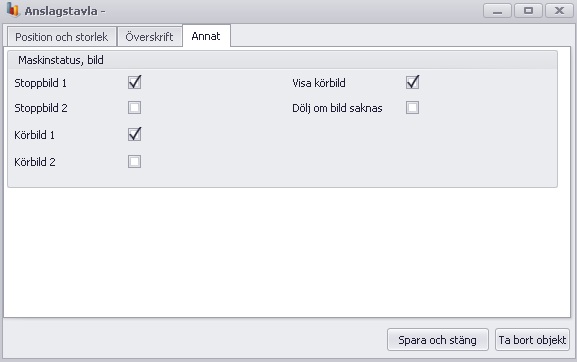Minimize the Anslagstavla window

click(x=497, y=11)
